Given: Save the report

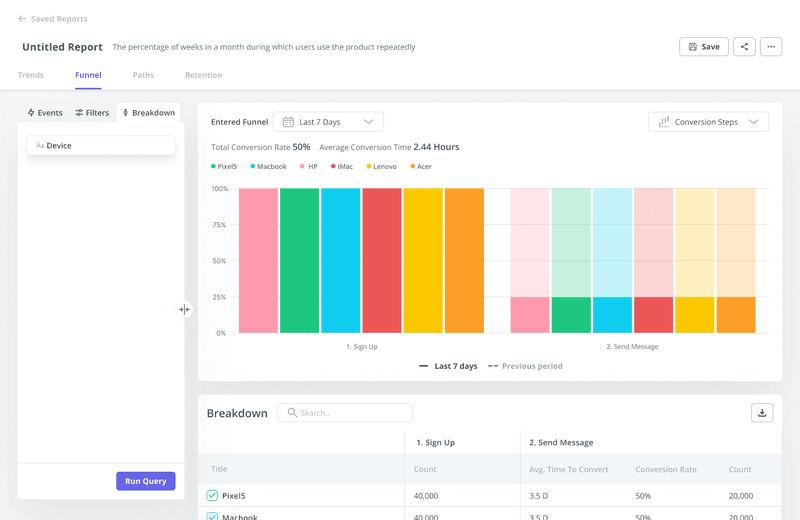Looking at the screenshot, I should click(704, 47).
